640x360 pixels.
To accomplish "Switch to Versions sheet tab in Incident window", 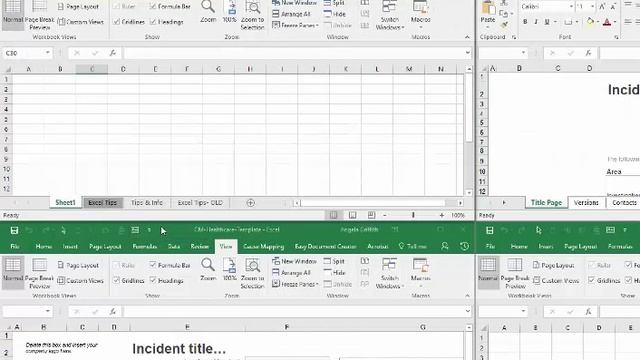I will pyautogui.click(x=586, y=203).
